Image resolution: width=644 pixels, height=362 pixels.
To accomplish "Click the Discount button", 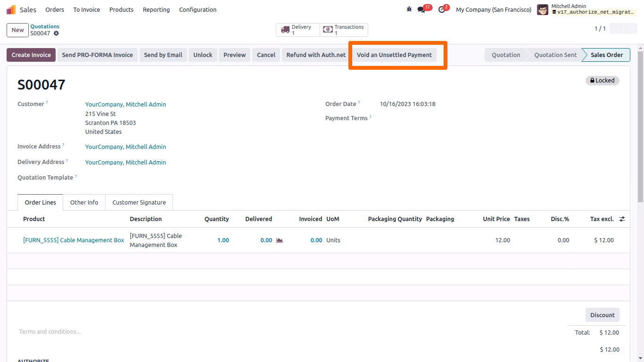I will (603, 315).
